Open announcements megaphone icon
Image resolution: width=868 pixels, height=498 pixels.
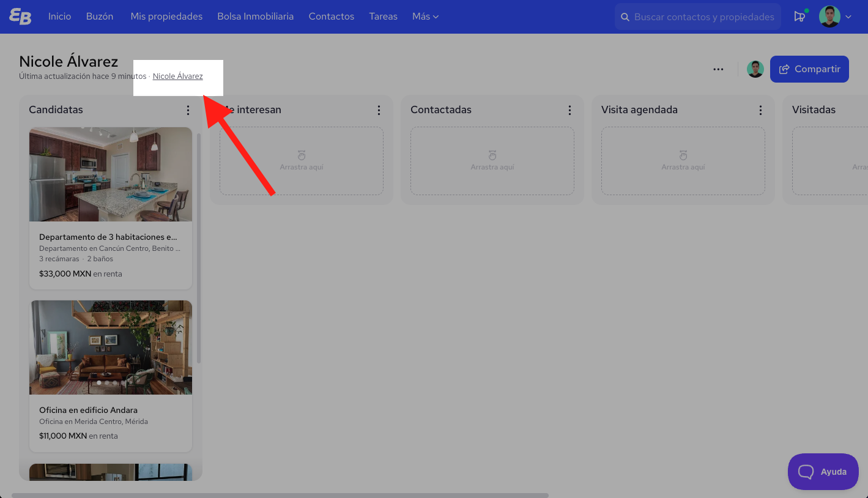pyautogui.click(x=799, y=17)
